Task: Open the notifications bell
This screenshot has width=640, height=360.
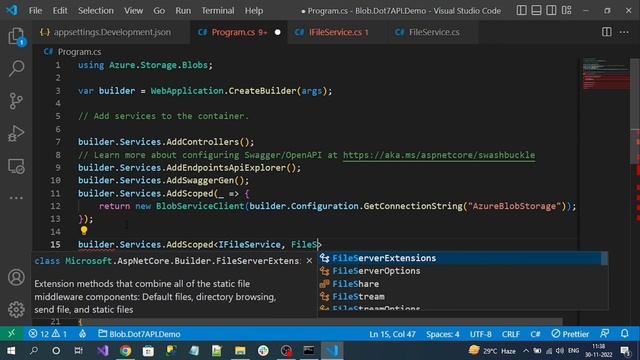Action: 624,334
